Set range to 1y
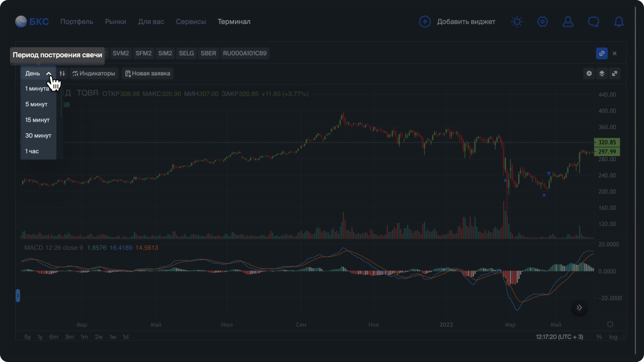The height and width of the screenshot is (362, 644). coord(40,337)
